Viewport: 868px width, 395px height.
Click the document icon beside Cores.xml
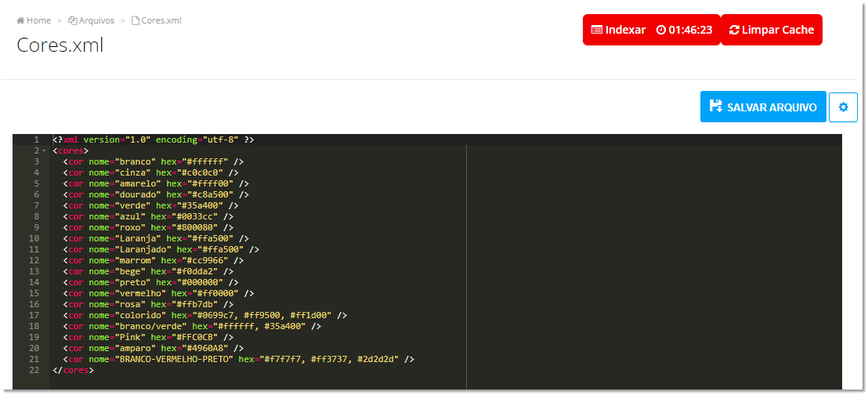tap(135, 20)
